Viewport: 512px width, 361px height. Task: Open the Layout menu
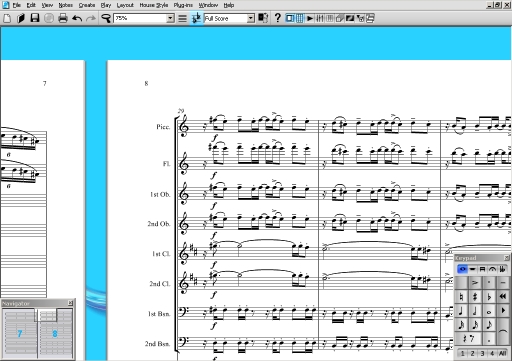(125, 5)
